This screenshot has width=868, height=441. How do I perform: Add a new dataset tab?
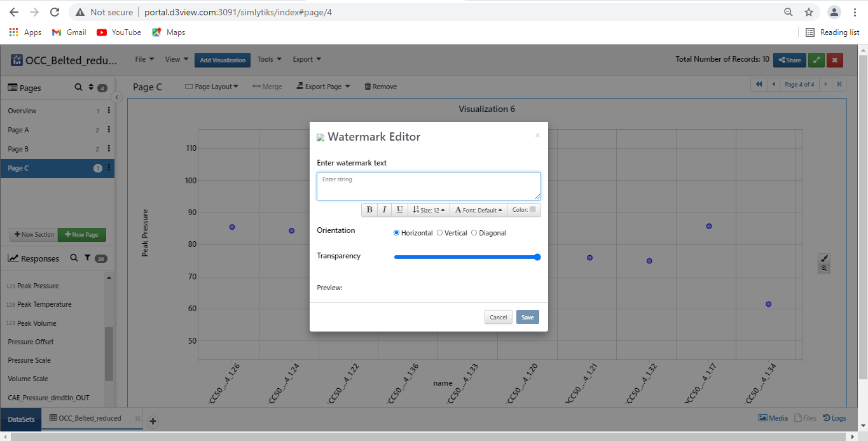point(153,421)
